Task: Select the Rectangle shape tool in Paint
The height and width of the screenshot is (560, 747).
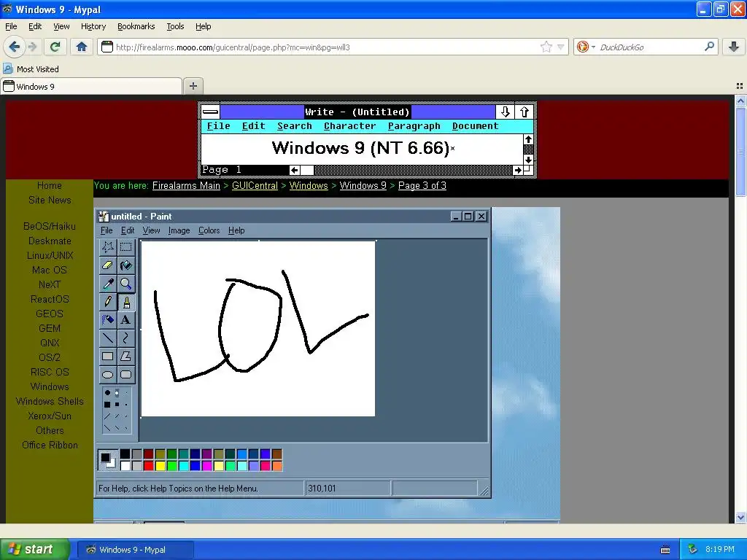Action: click(x=108, y=356)
